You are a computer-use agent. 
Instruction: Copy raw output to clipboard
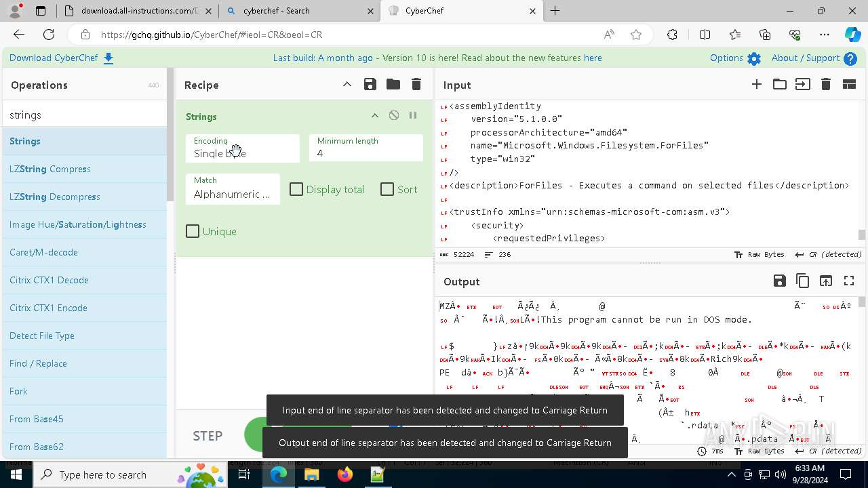click(x=803, y=281)
